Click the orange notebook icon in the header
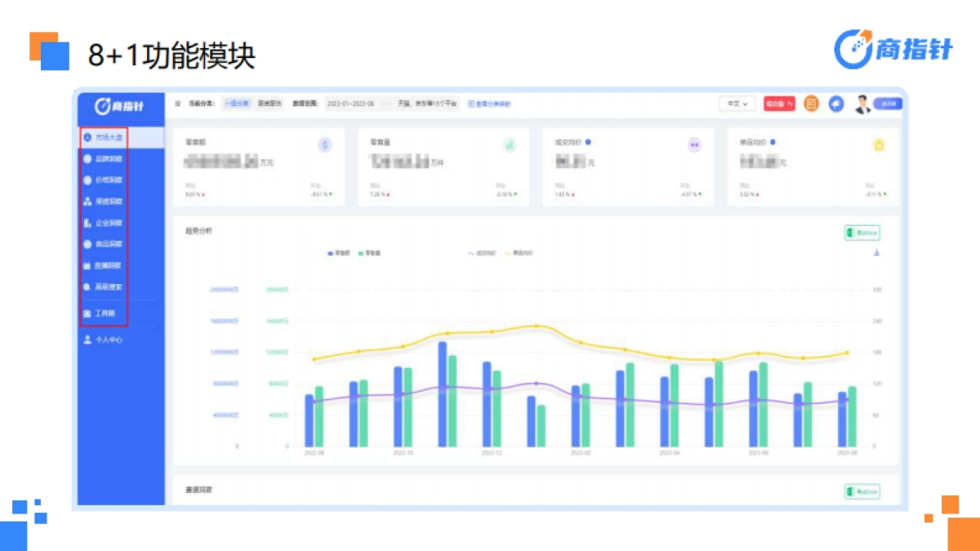Image resolution: width=980 pixels, height=551 pixels. click(x=811, y=104)
